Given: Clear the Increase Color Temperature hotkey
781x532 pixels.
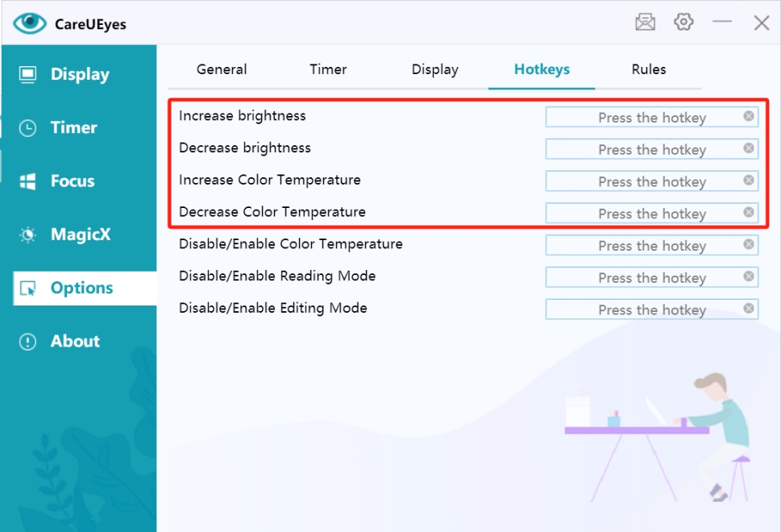Looking at the screenshot, I should (x=748, y=181).
